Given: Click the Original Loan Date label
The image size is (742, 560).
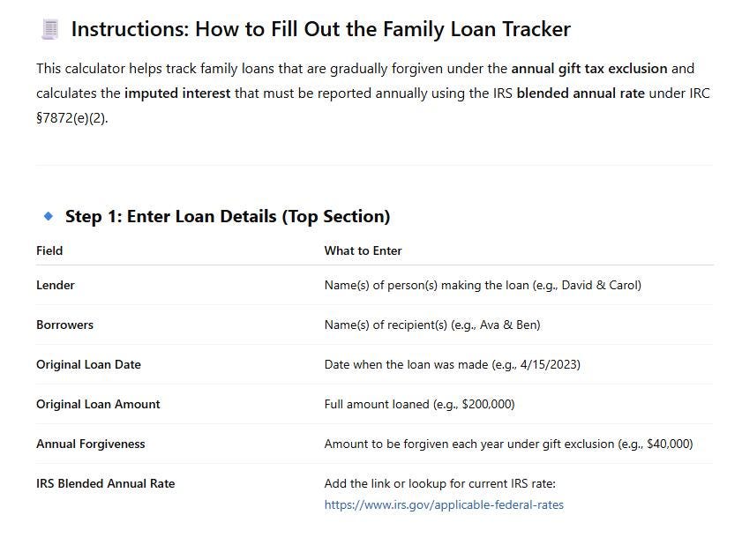Looking at the screenshot, I should point(88,364).
